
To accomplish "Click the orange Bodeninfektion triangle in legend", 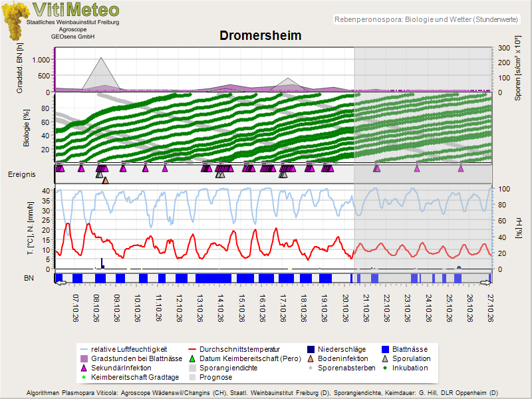I will point(311,358).
